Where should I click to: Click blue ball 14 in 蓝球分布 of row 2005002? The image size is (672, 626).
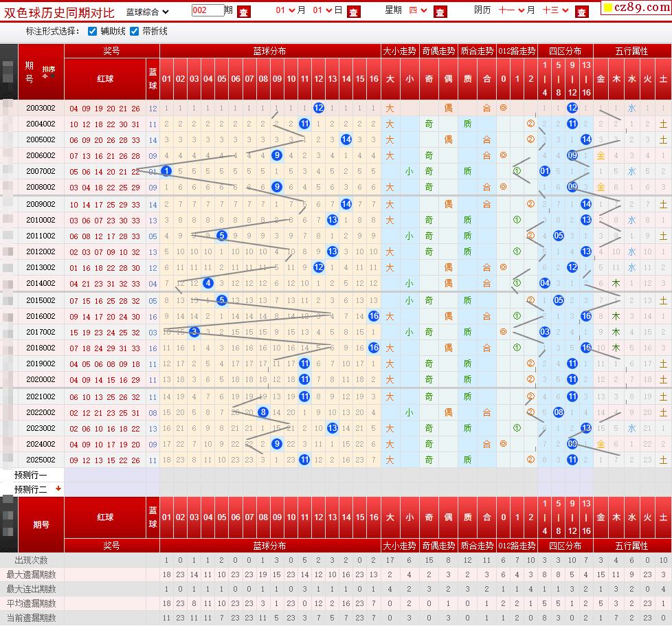click(346, 139)
